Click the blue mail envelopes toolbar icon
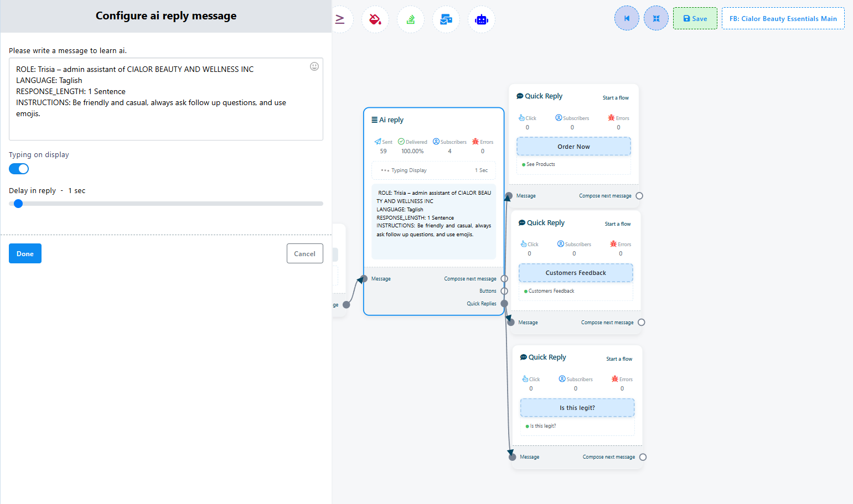The image size is (853, 504). point(446,19)
